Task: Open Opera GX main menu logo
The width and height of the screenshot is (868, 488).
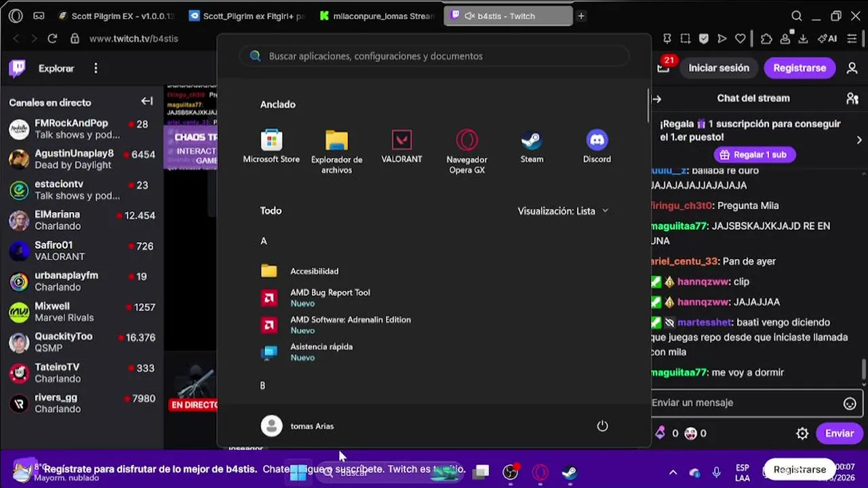Action: click(x=16, y=16)
